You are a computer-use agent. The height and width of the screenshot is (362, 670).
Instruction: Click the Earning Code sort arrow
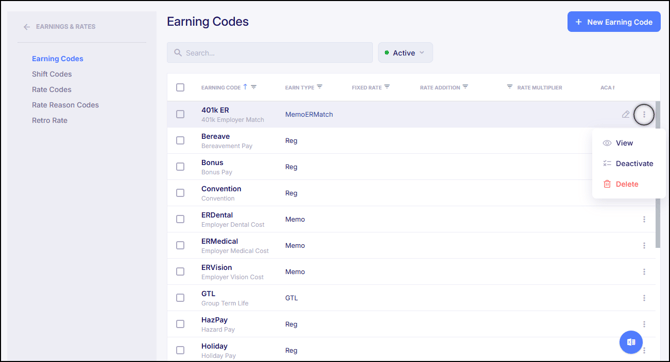pos(245,87)
